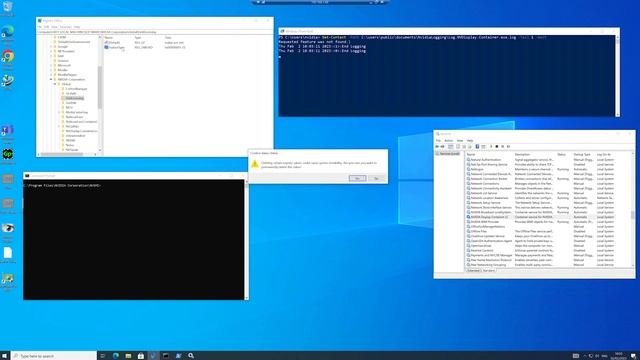Click registry tree scroll down arrow
The height and width of the screenshot is (360, 640).
(100, 150)
